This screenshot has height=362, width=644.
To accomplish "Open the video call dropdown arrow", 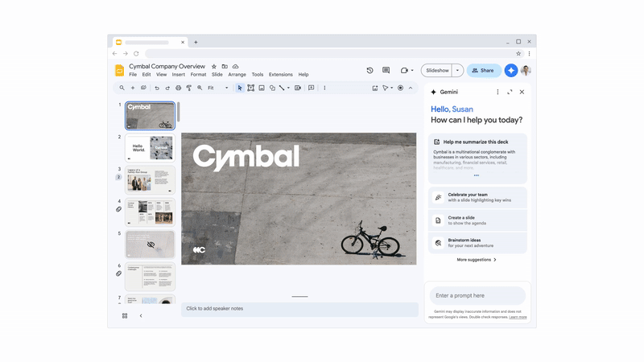I will point(412,71).
